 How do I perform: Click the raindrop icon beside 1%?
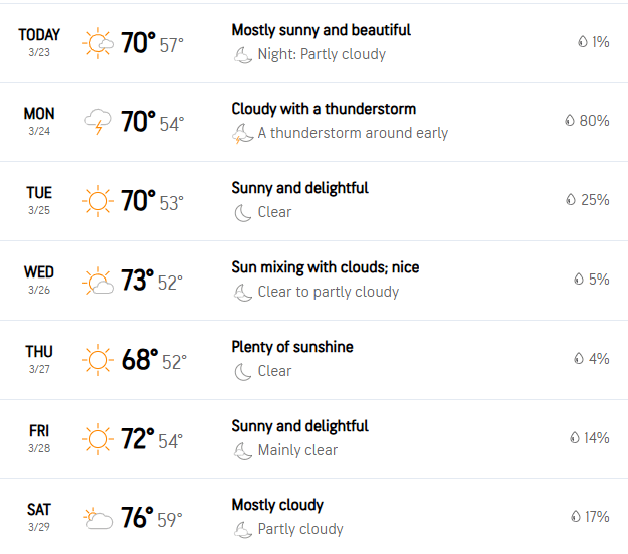click(x=583, y=41)
